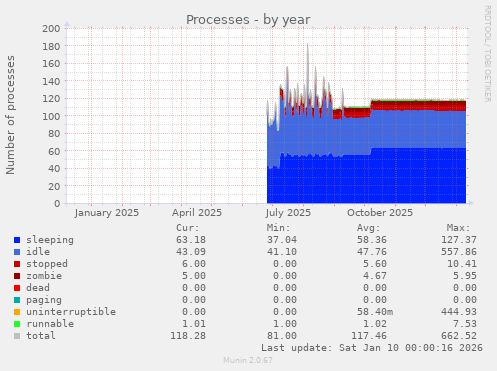Click the 'Avg:' column header

(x=369, y=228)
